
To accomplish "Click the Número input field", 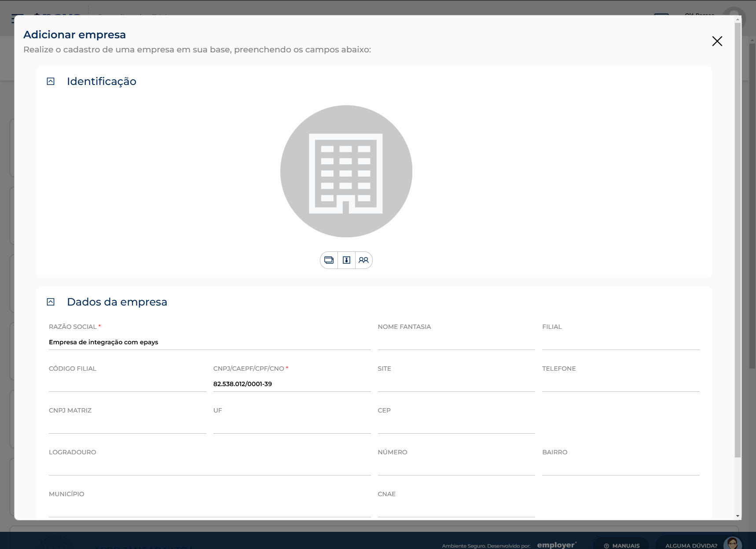I will point(456,468).
